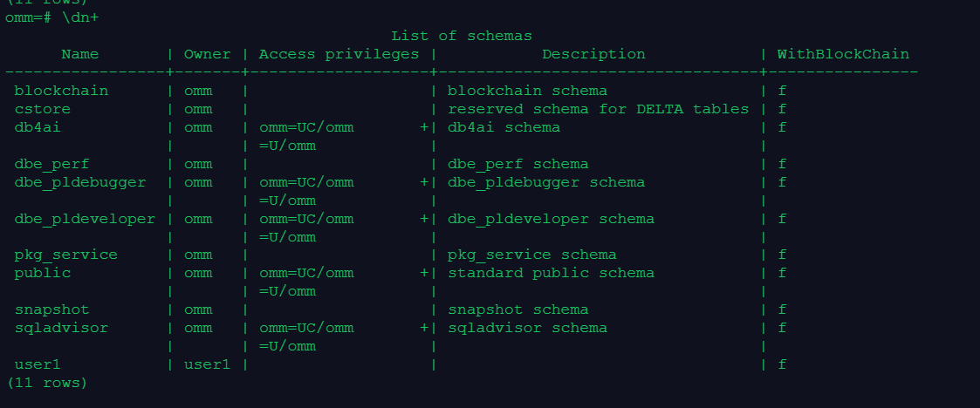Image resolution: width=980 pixels, height=408 pixels.
Task: Click the db4ai schema name
Action: tap(38, 127)
